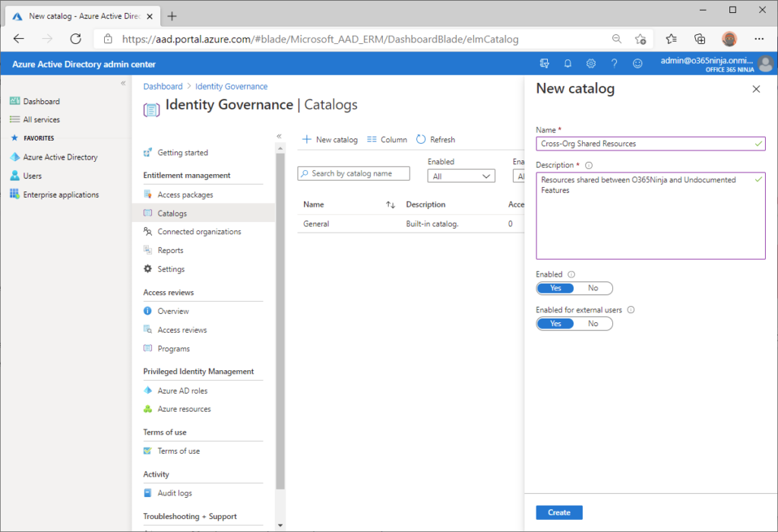The image size is (778, 532).
Task: Click the catalog name search box
Action: pyautogui.click(x=353, y=173)
